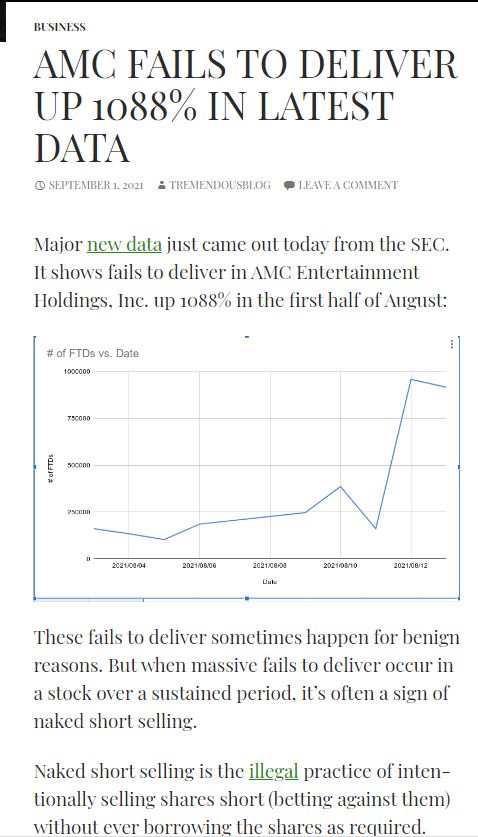Screen dimensions: 478x837
Task: Open the BUSINESS category link
Action: coord(60,27)
